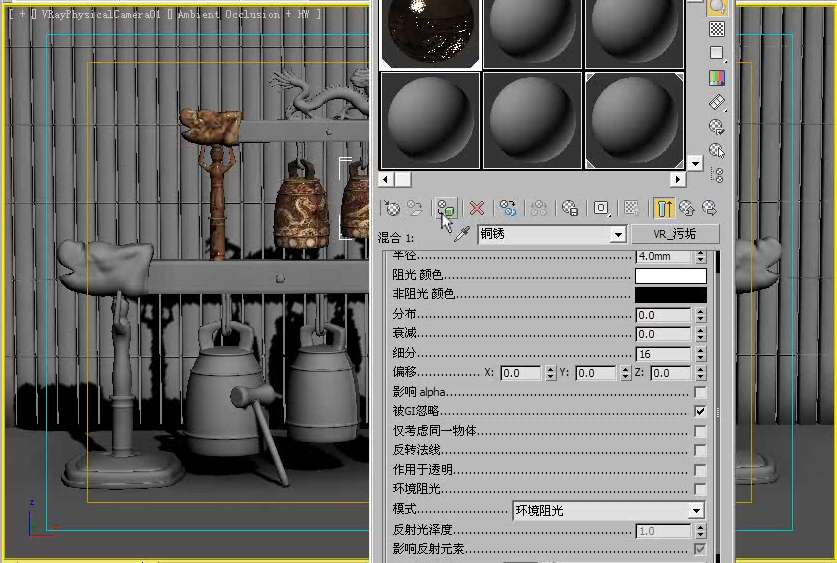Screen dimensions: 837x563
Task: Increase 分布 spinner value
Action: [x=700, y=312]
